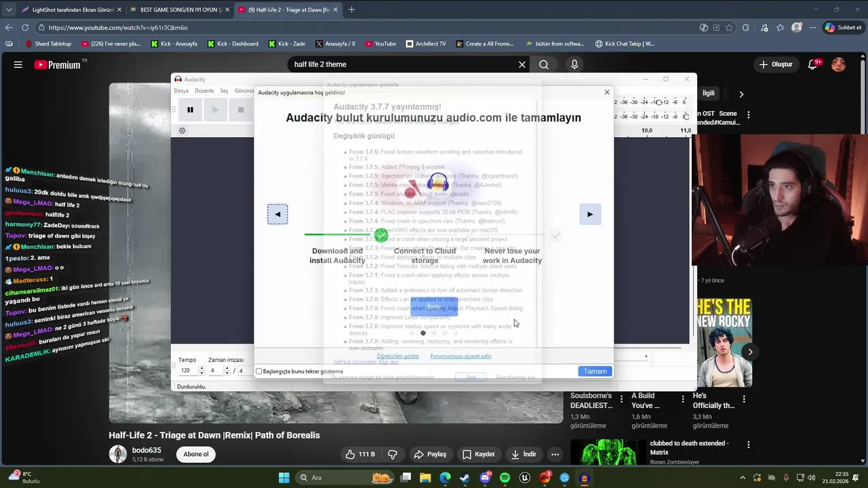Pause playback in Audacity toolbar
Image resolution: width=868 pixels, height=488 pixels.
click(190, 110)
